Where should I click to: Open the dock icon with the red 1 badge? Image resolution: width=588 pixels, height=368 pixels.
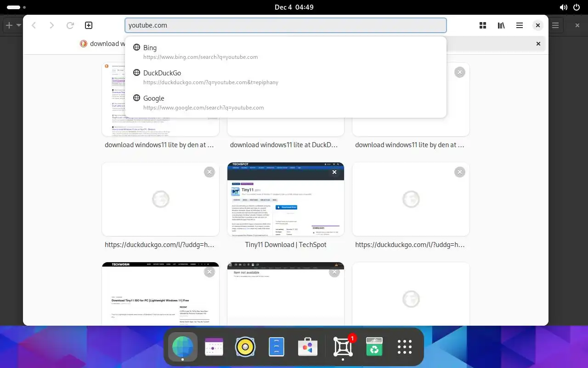click(343, 347)
